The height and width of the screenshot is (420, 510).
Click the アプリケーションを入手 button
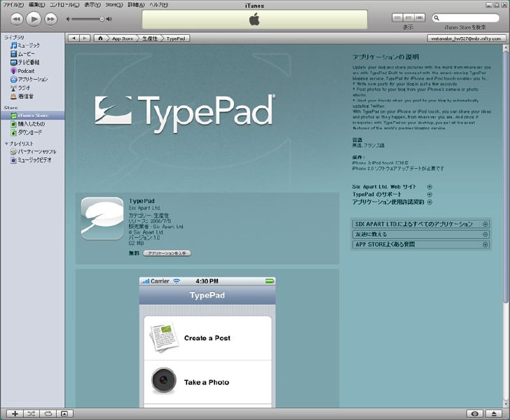point(167,253)
